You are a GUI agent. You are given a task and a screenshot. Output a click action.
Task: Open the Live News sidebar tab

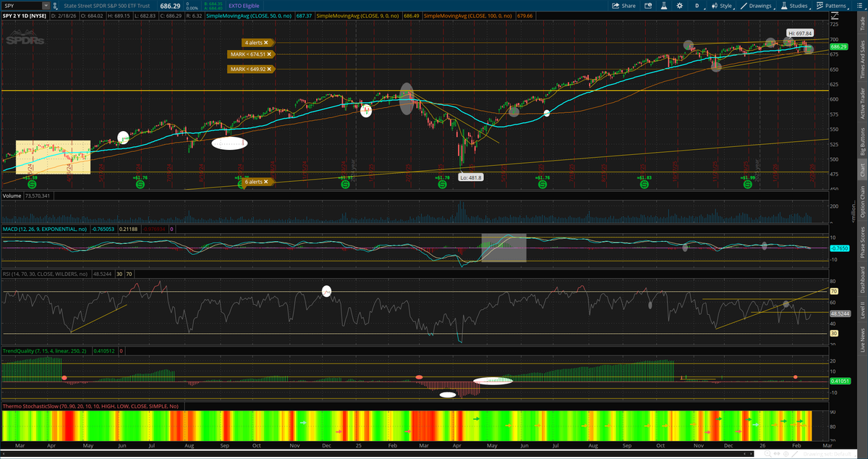861,341
